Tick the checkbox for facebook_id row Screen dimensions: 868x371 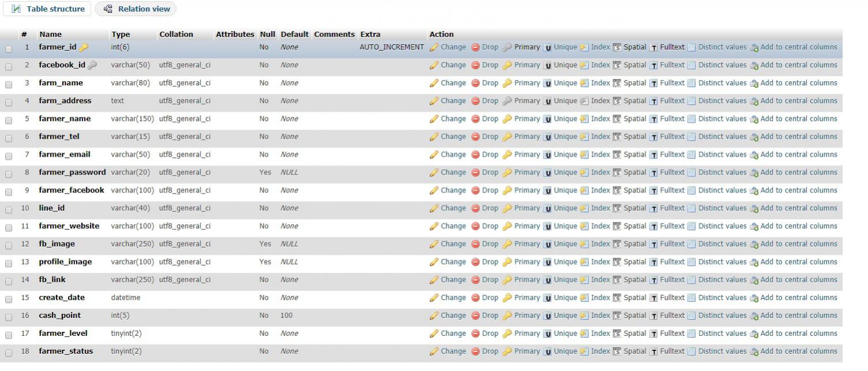[x=9, y=66]
